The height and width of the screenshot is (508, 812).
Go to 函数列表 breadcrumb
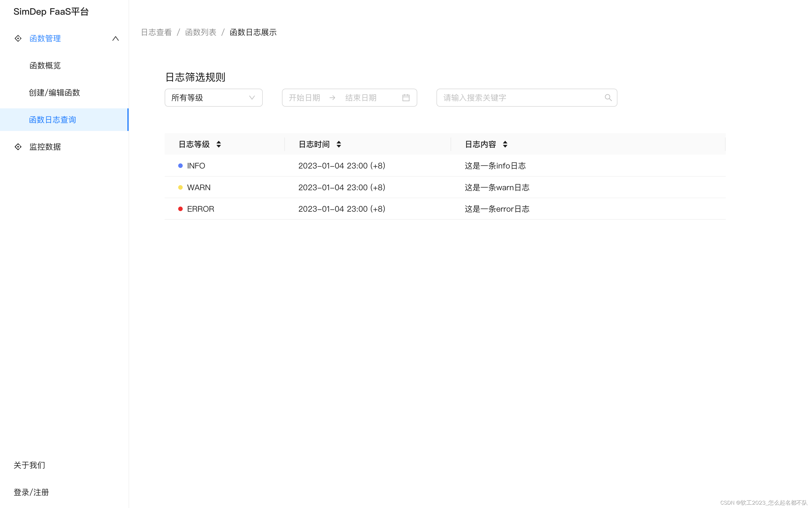[201, 32]
